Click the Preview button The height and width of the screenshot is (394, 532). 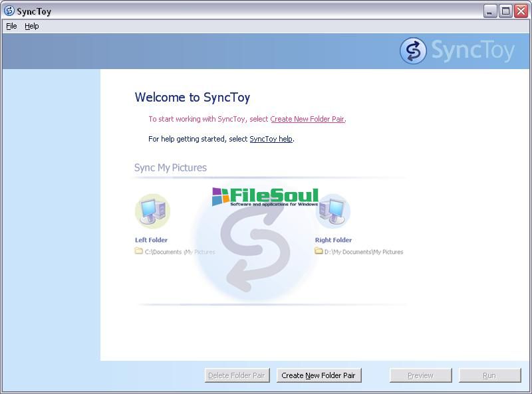click(421, 375)
